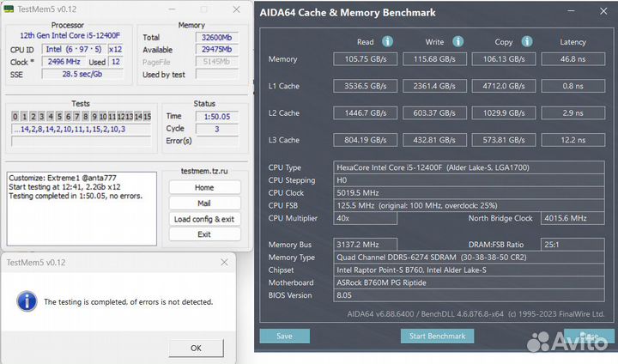Click Memory Bus value 3137.2 MHz
Viewport: 618px width, 364px height.
pyautogui.click(x=366, y=245)
